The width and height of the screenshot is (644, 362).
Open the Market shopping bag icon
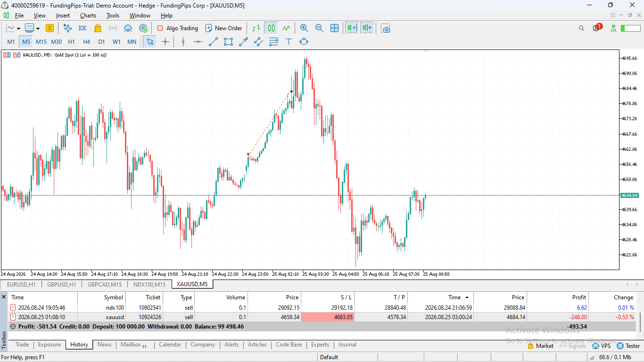98,28
